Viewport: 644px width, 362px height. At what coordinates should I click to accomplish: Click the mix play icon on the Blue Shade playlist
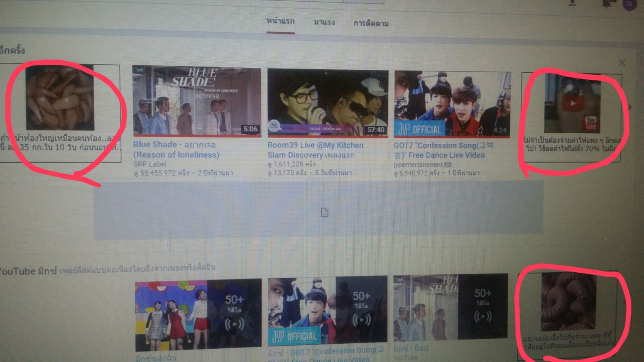click(482, 316)
